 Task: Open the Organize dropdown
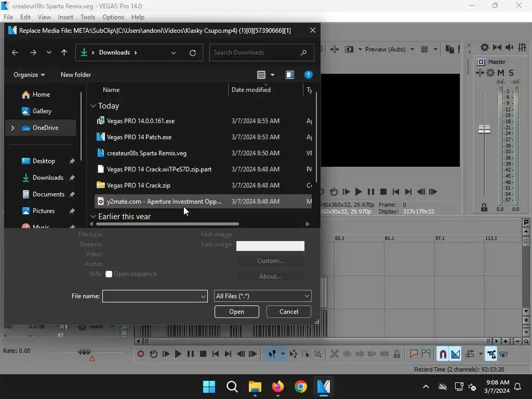[x=29, y=75]
